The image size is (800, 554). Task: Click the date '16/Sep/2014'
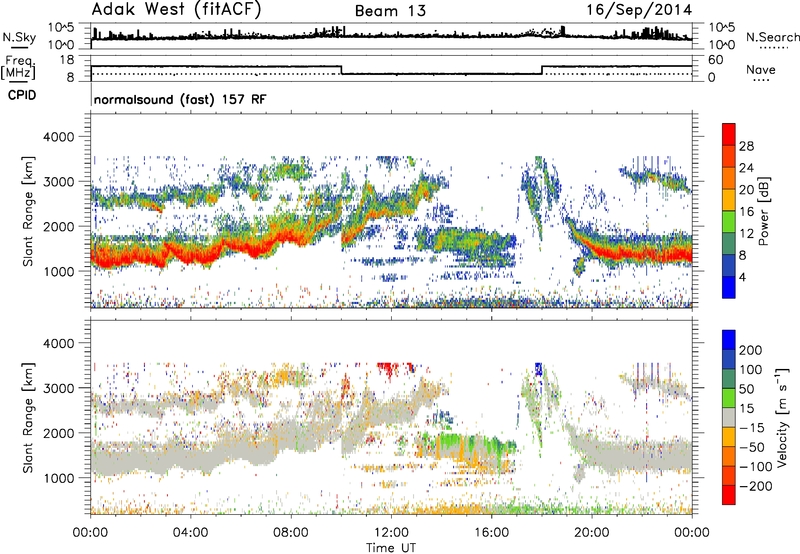(639, 10)
